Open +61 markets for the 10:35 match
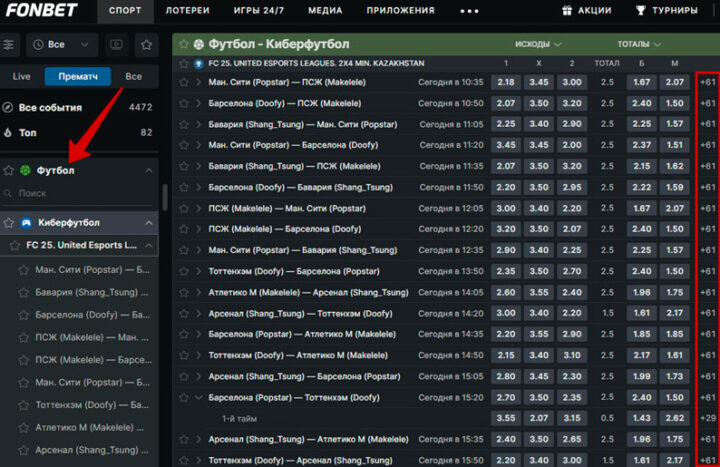The image size is (720, 467). 708,82
